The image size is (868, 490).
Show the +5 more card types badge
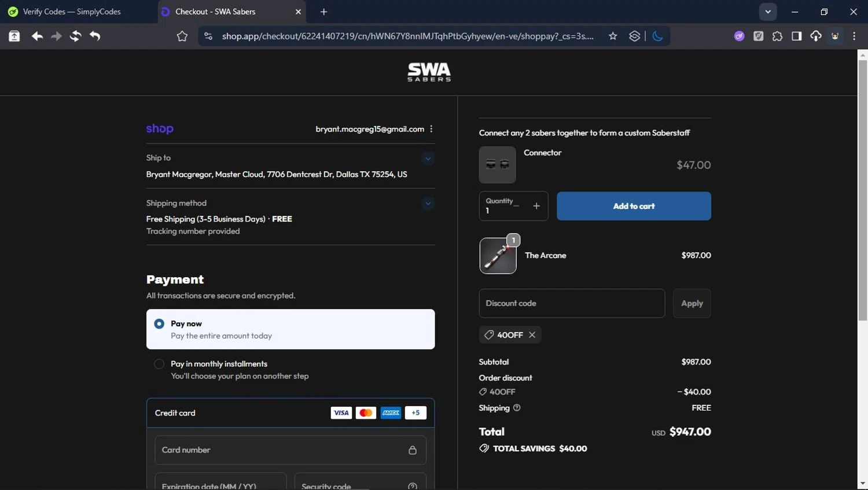point(415,412)
